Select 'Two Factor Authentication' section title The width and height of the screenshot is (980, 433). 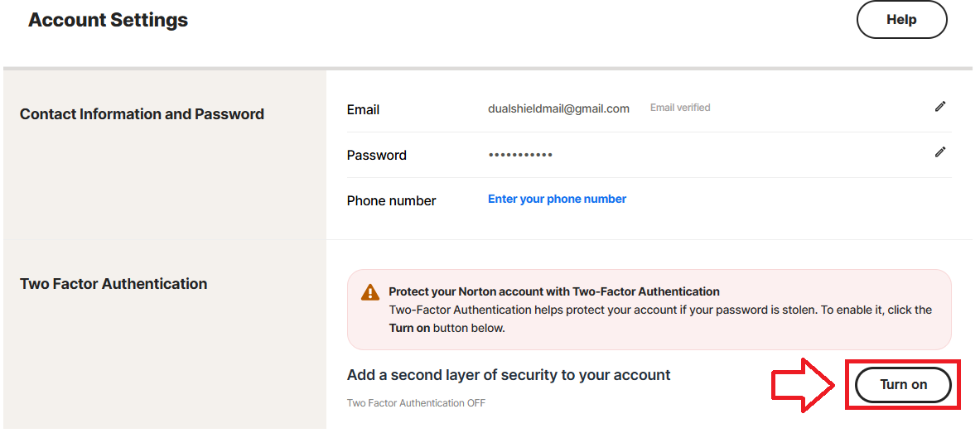(x=113, y=284)
